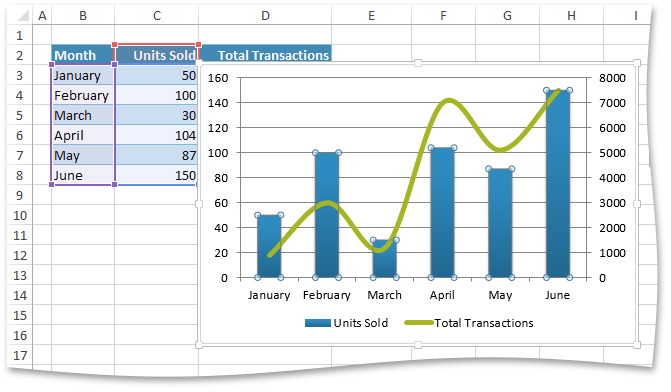Click the April bar in chart

442,213
